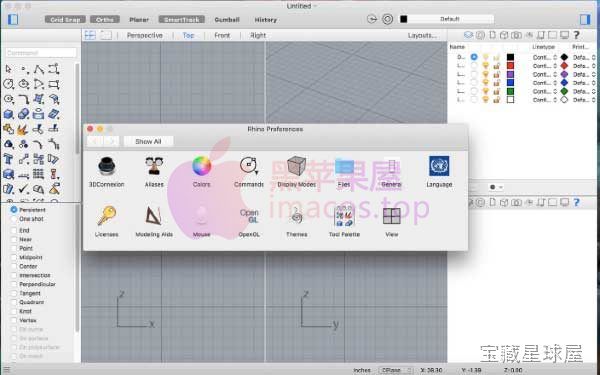600x375 pixels.
Task: Open the Layouts menu
Action: tap(422, 35)
